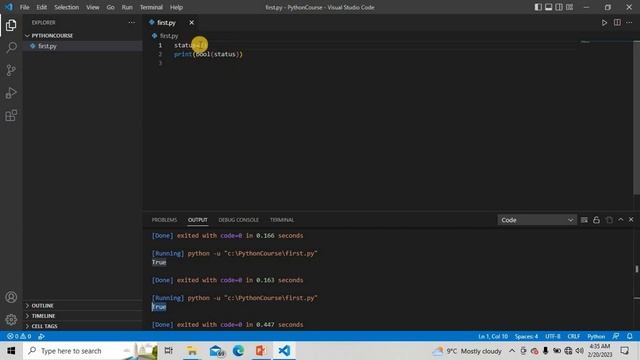Click first.py in the breadcrumb
This screenshot has width=640, height=360.
coord(169,36)
